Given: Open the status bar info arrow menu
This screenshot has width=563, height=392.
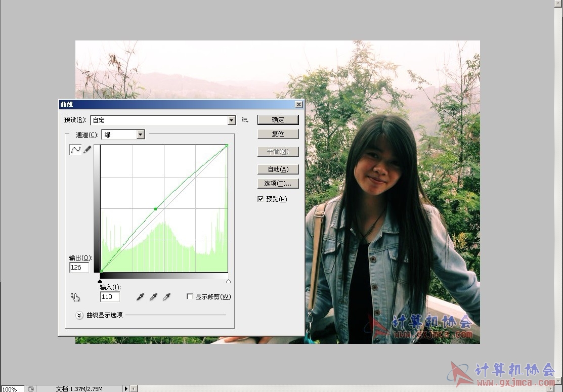Looking at the screenshot, I should [x=125, y=388].
